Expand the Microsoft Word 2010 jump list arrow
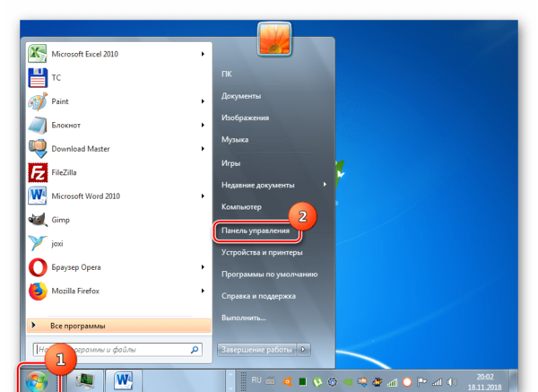The height and width of the screenshot is (392, 538). 203,196
